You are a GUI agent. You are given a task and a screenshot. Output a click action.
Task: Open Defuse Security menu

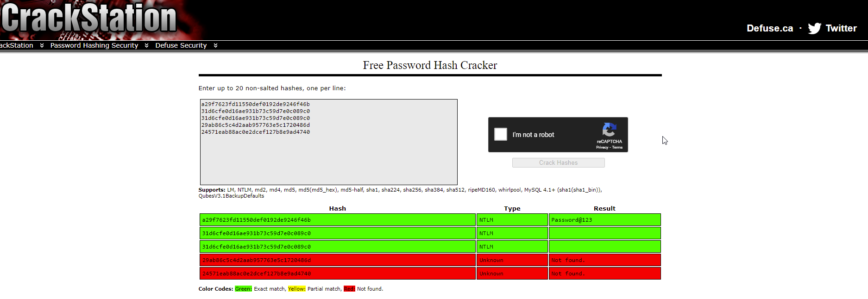(x=181, y=45)
